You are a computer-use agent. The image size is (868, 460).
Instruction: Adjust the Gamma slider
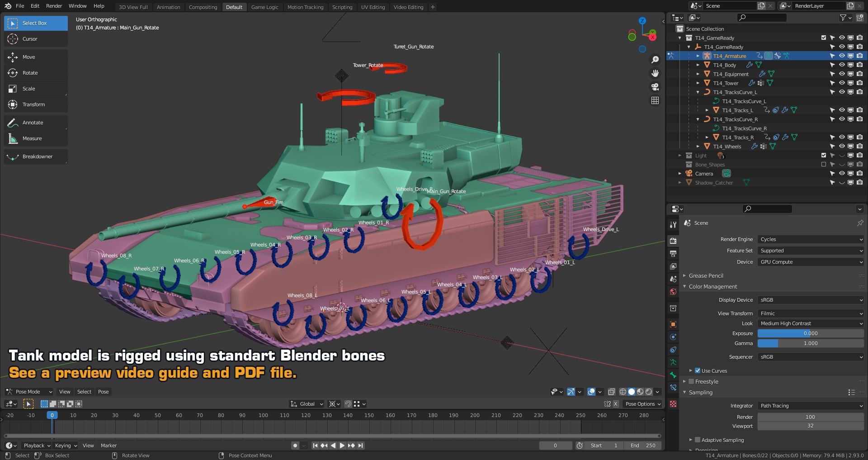pyautogui.click(x=811, y=343)
